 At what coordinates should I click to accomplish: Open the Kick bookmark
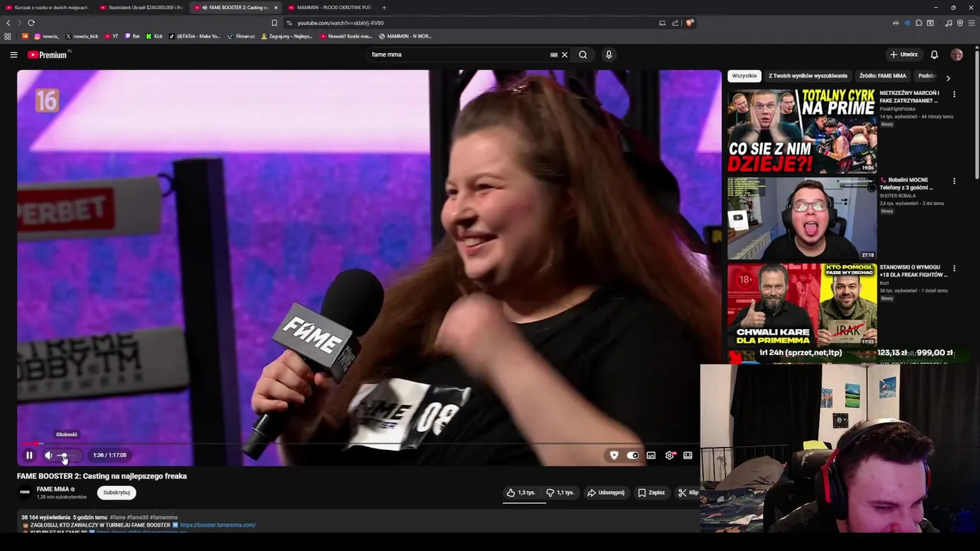154,36
